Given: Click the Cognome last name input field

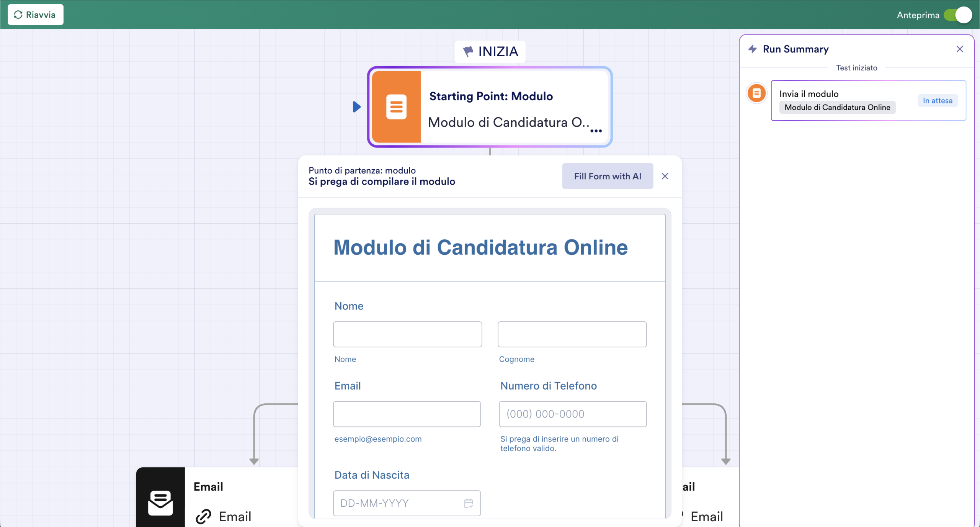Looking at the screenshot, I should coord(572,334).
